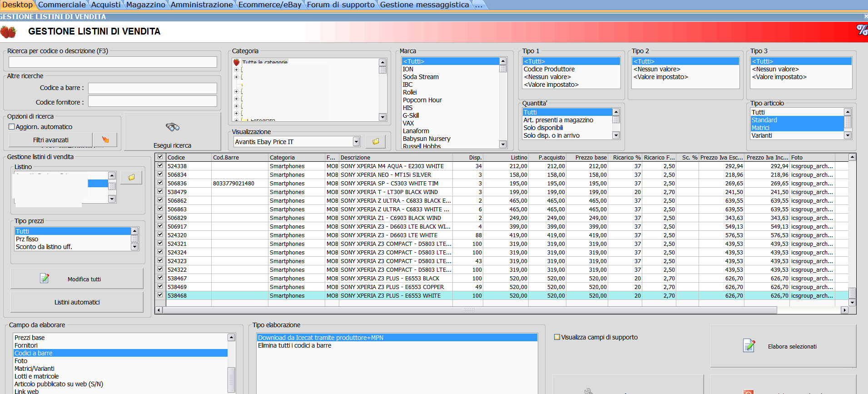Click the table's horizontal scrollbar thumb

[470, 310]
